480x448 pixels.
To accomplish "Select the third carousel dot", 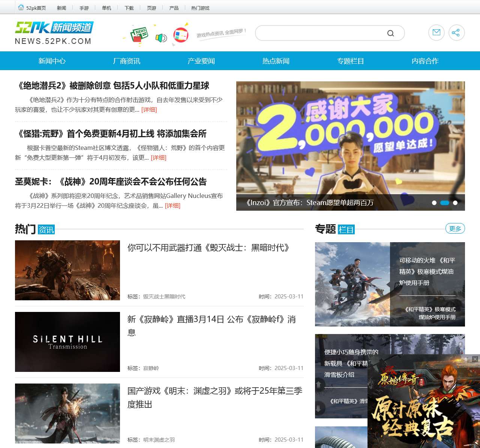I will point(455,203).
